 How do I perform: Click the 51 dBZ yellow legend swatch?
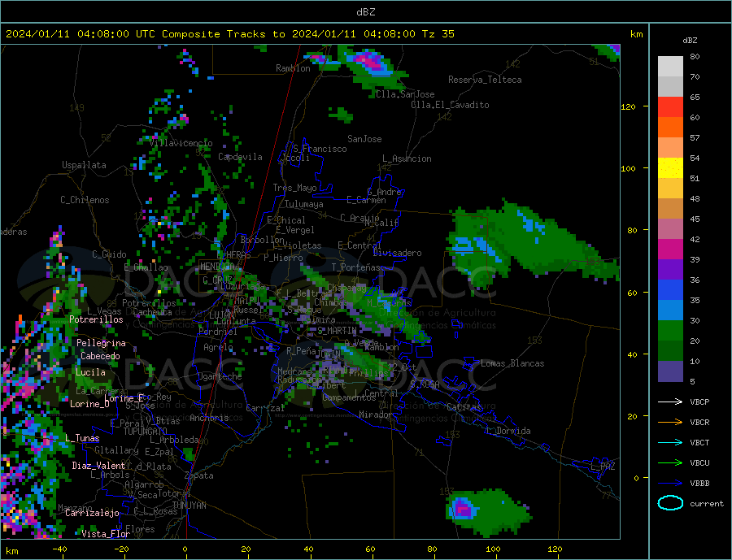click(670, 168)
